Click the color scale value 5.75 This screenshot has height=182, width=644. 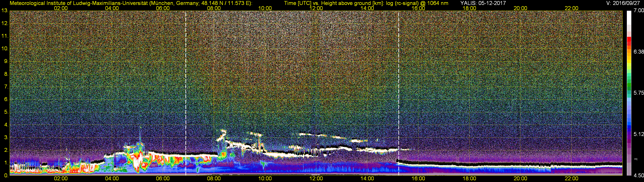click(638, 93)
